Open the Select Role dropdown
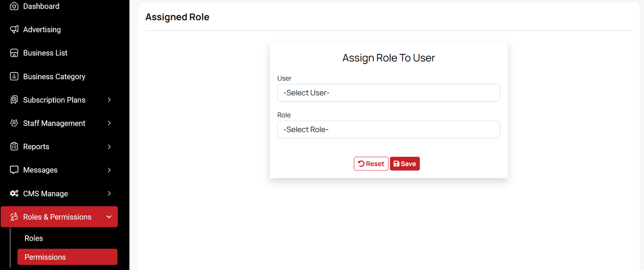The height and width of the screenshot is (270, 644). [x=388, y=130]
